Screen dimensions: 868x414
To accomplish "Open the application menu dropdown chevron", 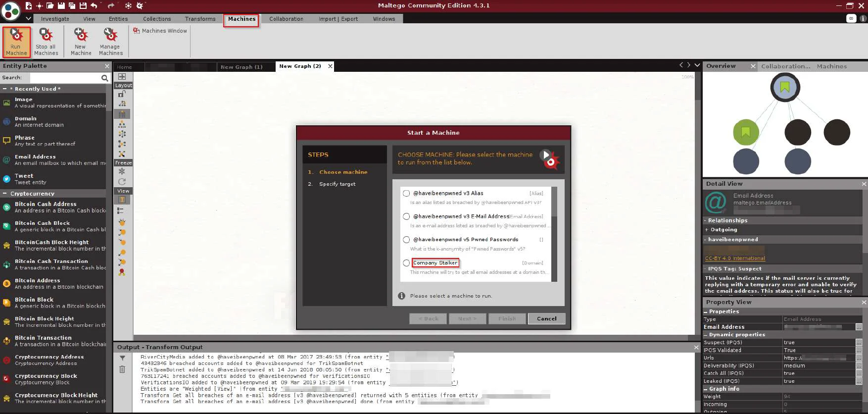I will coord(28,18).
